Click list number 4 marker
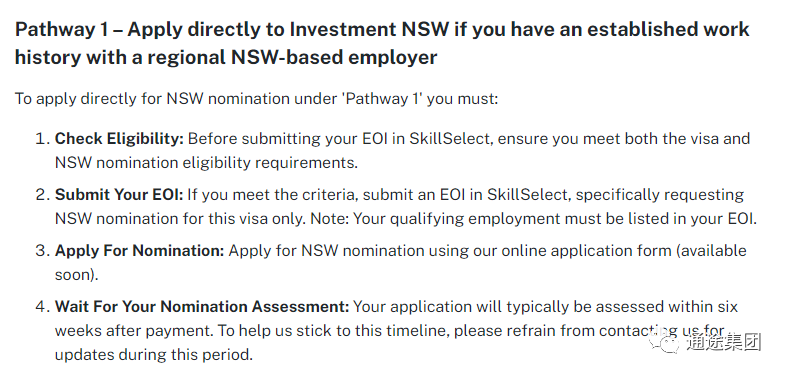Viewport: 787px width, 376px height. (x=41, y=307)
